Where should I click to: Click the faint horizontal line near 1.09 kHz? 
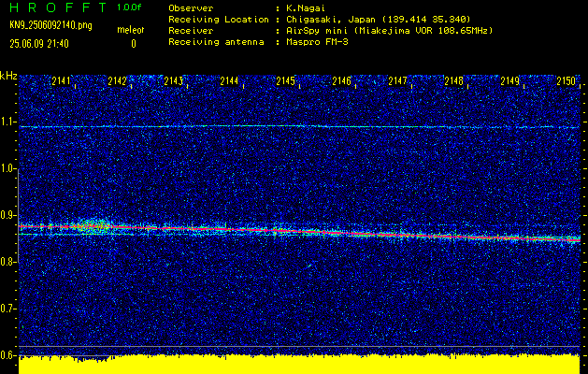(x=299, y=126)
